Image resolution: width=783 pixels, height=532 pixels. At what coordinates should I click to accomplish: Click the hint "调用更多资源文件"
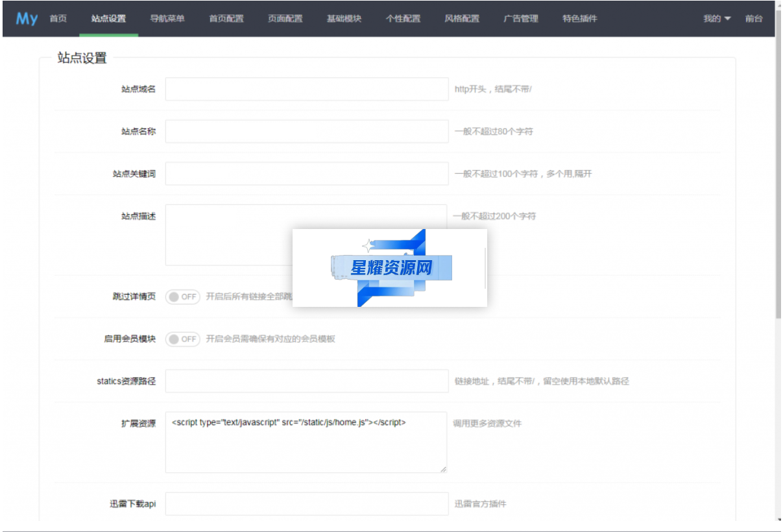click(x=487, y=424)
